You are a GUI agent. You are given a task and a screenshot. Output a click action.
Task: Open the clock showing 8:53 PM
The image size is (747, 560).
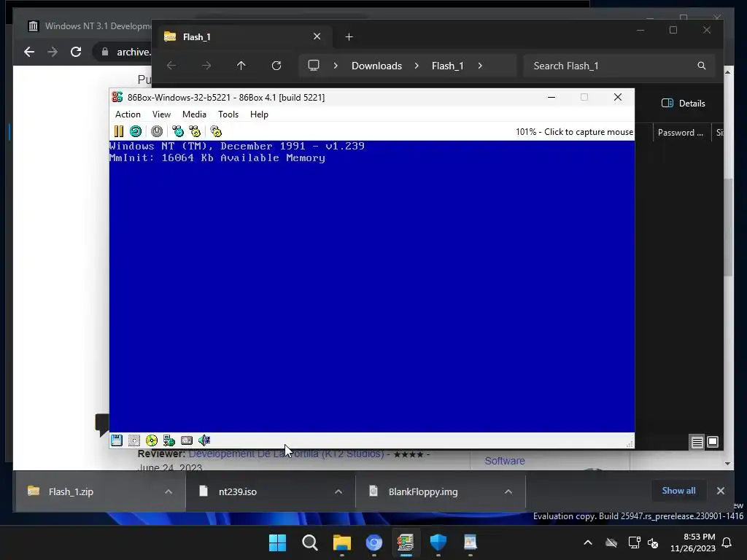(693, 542)
